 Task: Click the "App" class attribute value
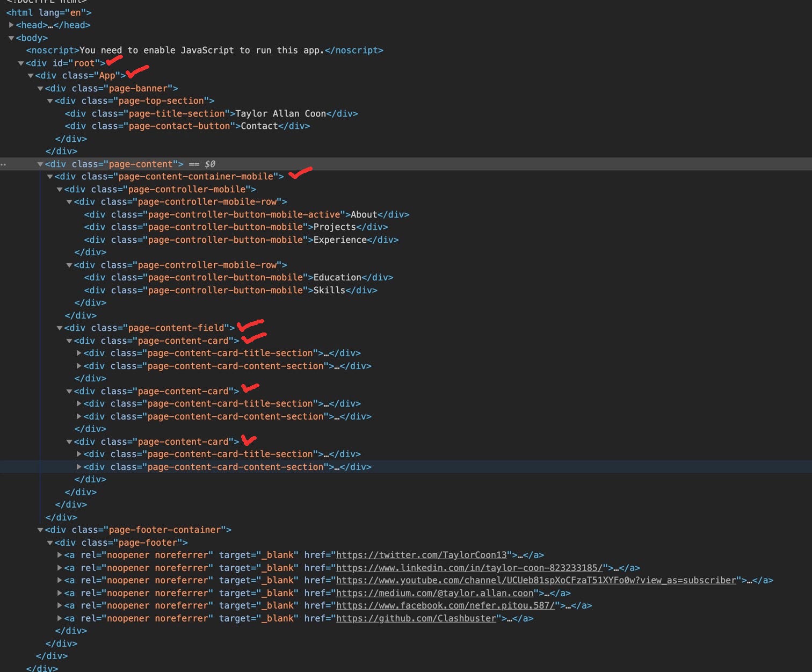tap(107, 75)
